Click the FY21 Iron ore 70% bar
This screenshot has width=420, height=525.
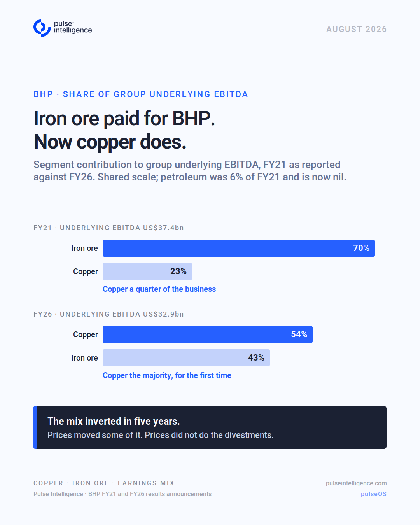coord(239,248)
